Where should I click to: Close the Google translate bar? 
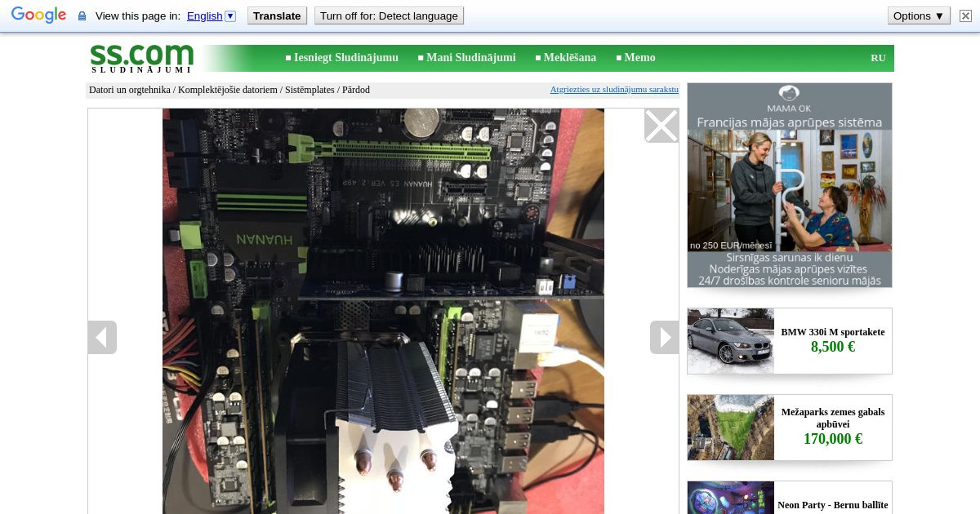[x=966, y=16]
